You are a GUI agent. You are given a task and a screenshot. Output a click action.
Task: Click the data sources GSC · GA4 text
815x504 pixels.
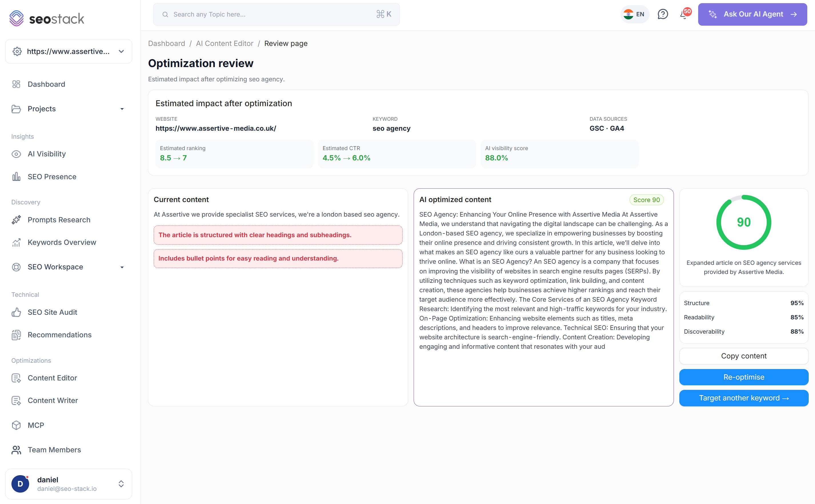click(606, 128)
